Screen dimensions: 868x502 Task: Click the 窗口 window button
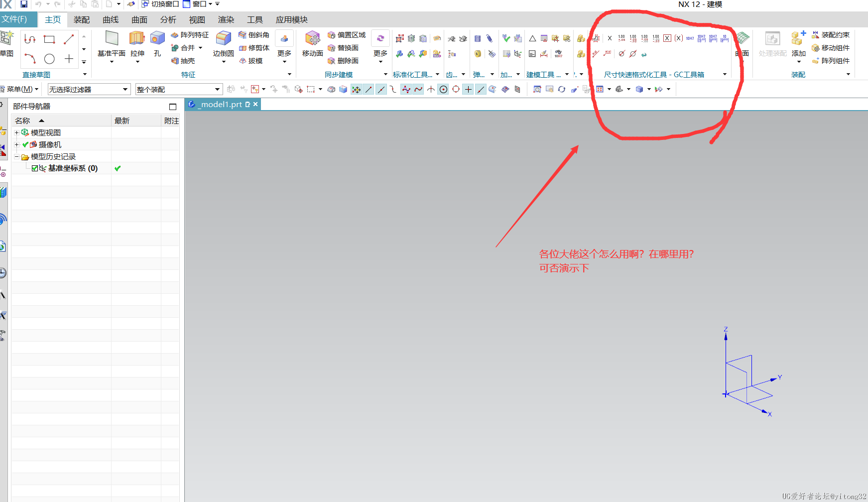pyautogui.click(x=198, y=4)
